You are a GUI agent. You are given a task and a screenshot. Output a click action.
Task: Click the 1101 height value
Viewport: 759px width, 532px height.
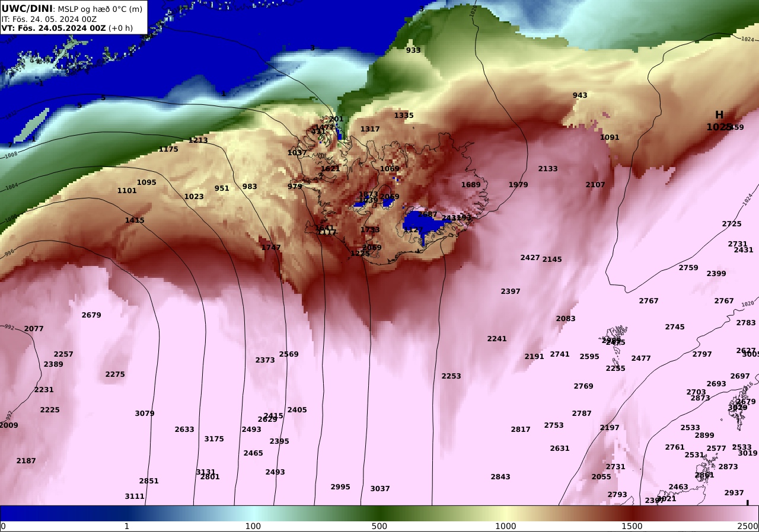pos(127,191)
